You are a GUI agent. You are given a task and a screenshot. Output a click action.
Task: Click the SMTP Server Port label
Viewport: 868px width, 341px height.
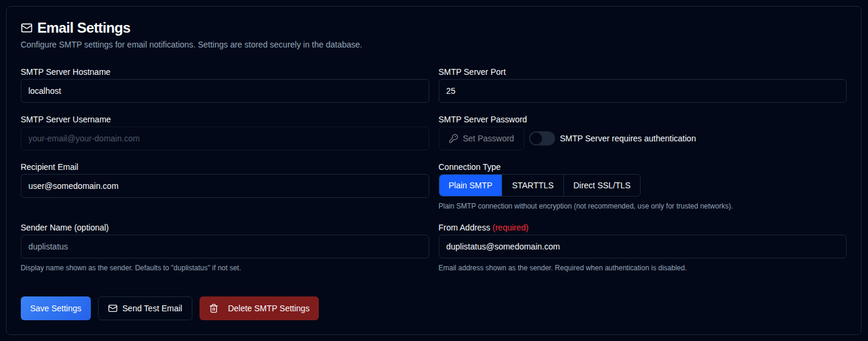click(x=472, y=72)
